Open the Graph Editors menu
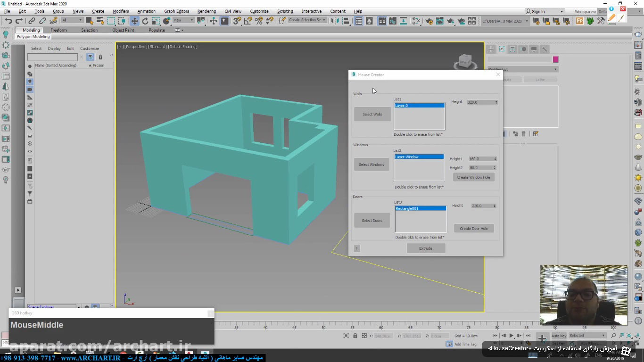This screenshot has height=362, width=644. (x=176, y=11)
